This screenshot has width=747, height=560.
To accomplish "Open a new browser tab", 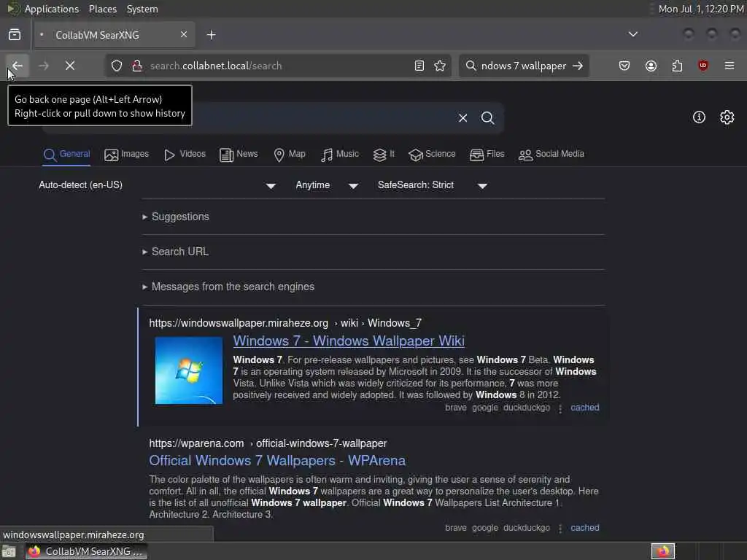I will [211, 35].
